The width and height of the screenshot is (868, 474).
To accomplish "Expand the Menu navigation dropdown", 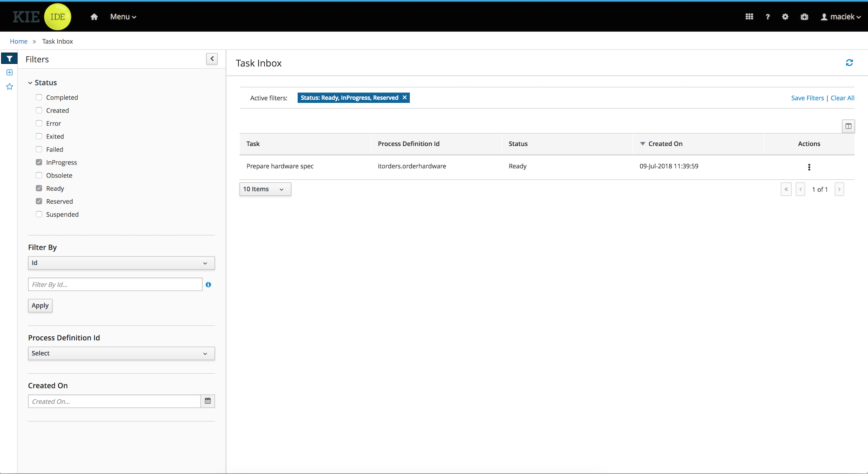I will tap(123, 16).
